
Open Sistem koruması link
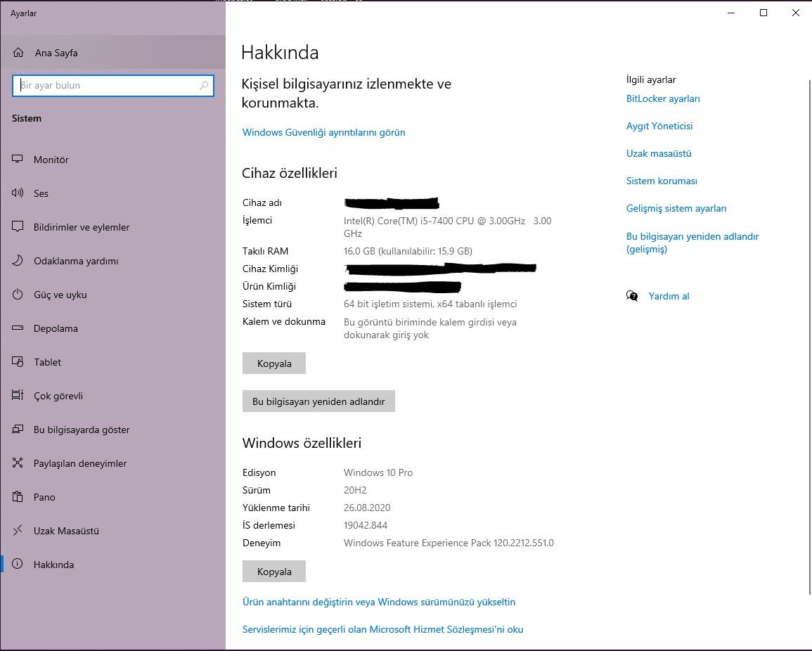[x=662, y=181]
